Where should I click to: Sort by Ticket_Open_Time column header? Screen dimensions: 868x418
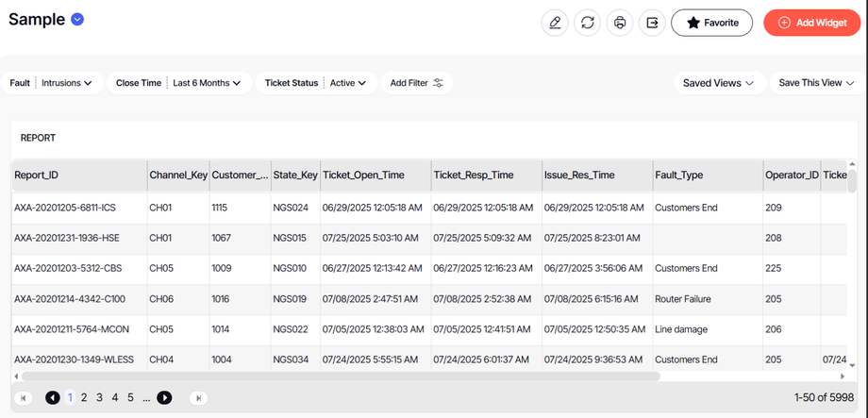363,176
